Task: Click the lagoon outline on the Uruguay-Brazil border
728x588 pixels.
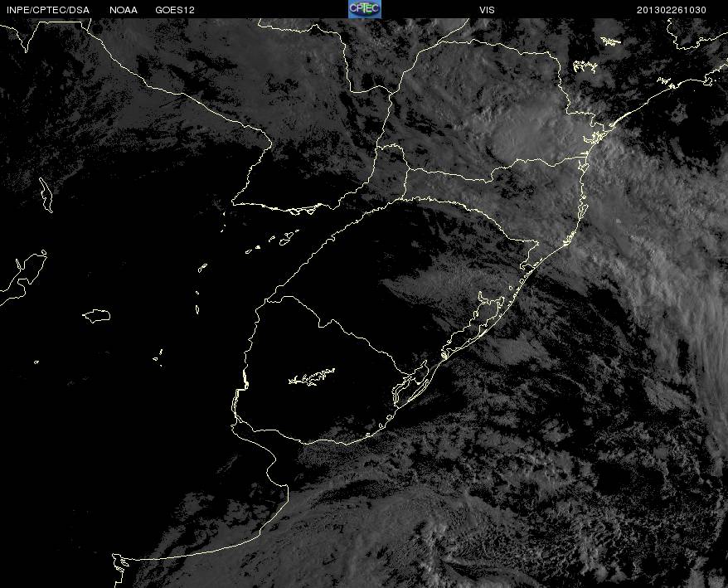Action: (410, 381)
